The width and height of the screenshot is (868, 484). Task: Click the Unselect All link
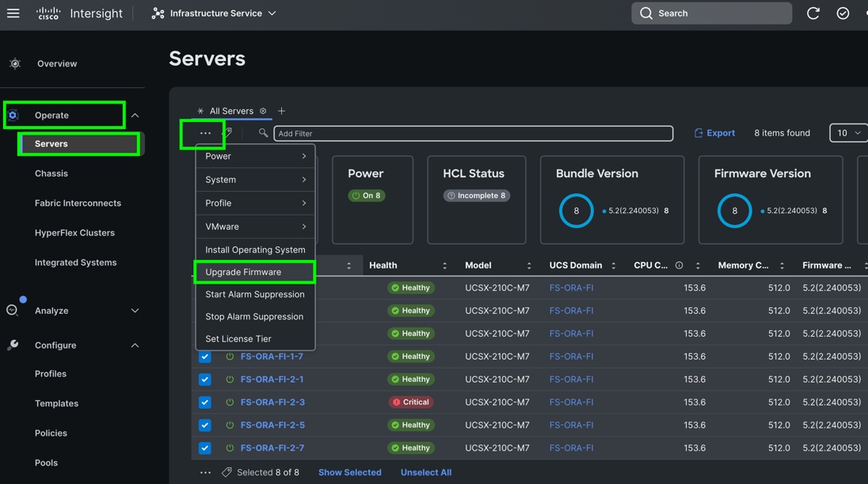point(425,472)
